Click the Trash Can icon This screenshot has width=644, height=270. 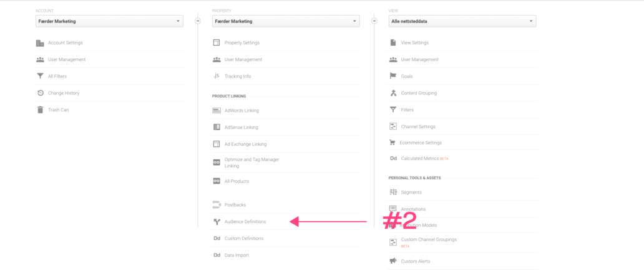tap(40, 110)
